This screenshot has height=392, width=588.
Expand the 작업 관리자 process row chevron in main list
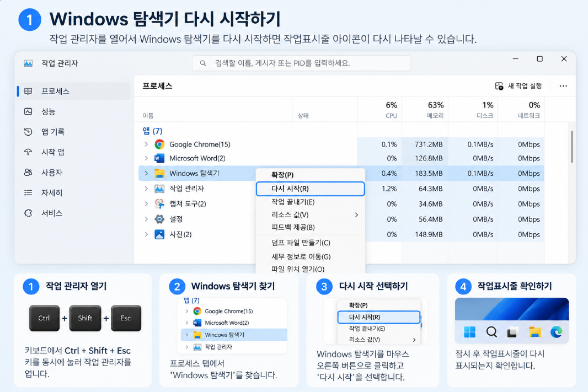146,189
